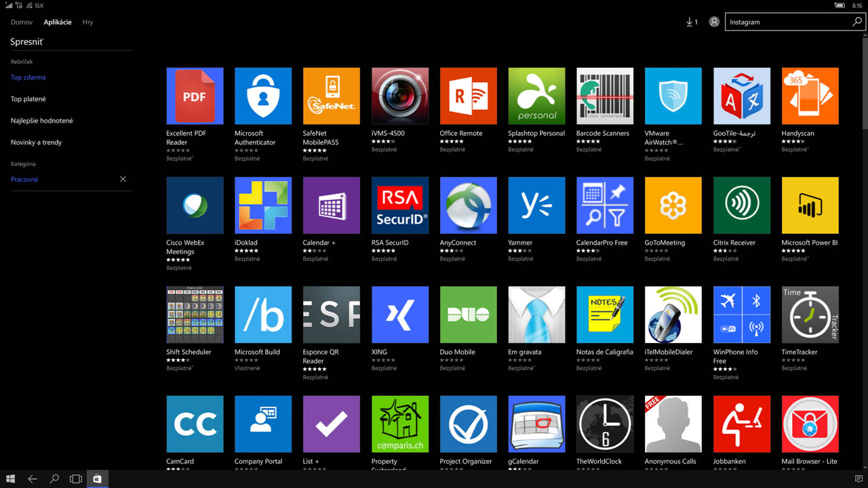Click the Pracovné category filter
This screenshot has width=868, height=488.
point(24,180)
